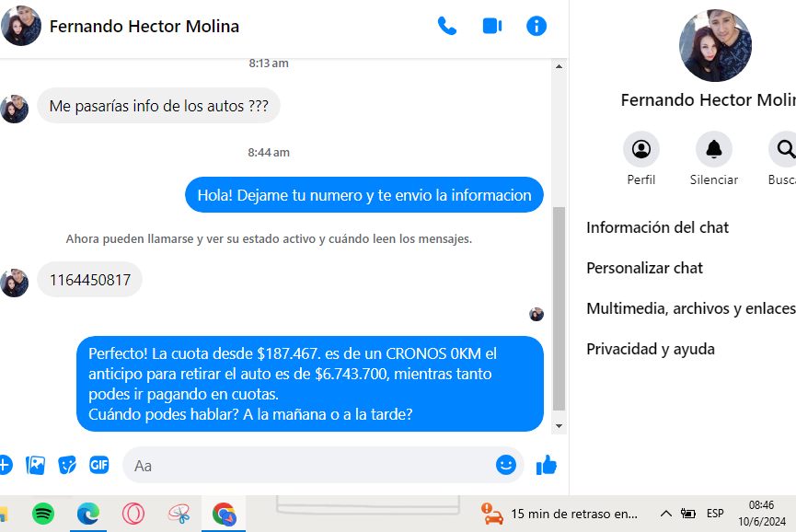The width and height of the screenshot is (796, 532).
Task: Attach a photo using the image icon
Action: pyautogui.click(x=35, y=465)
